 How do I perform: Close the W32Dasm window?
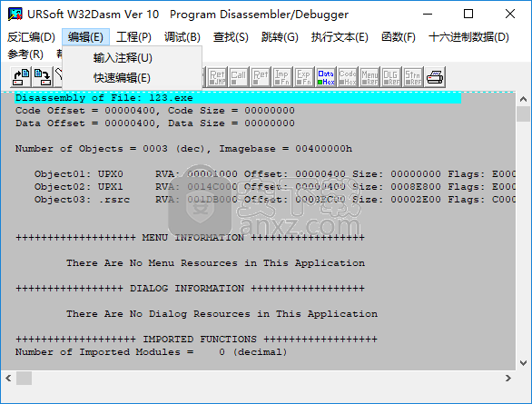pos(510,14)
